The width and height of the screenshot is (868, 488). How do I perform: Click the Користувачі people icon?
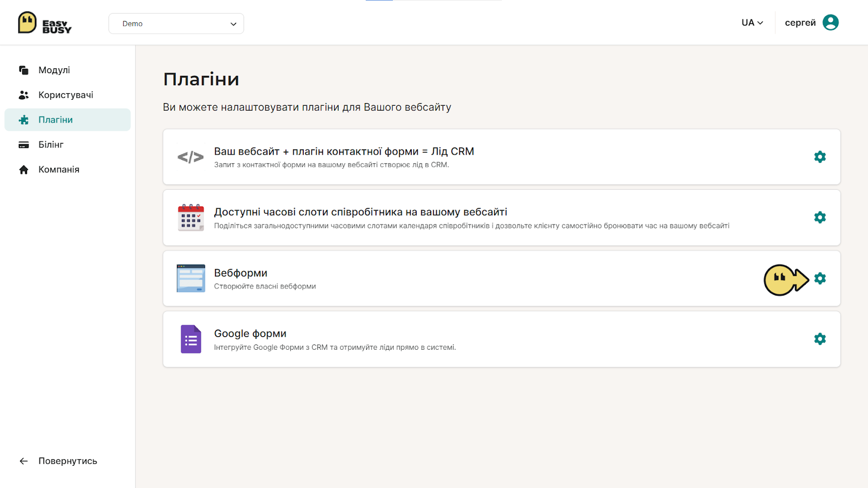(x=24, y=95)
